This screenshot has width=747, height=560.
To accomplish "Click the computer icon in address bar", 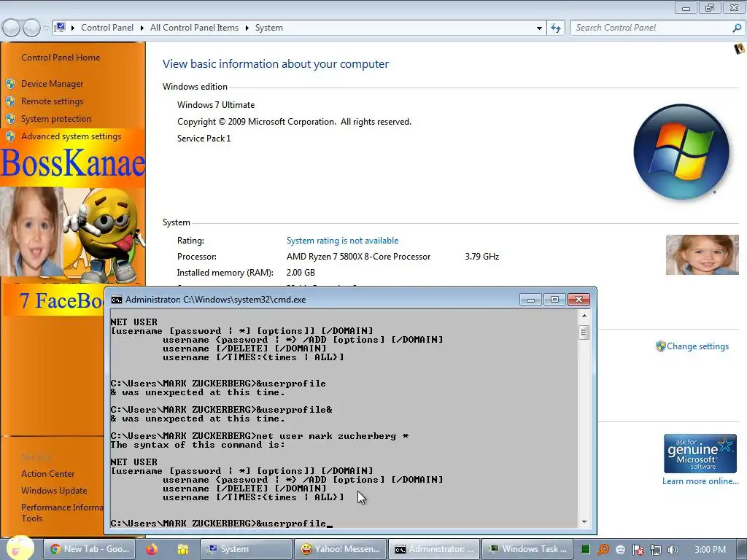I will pyautogui.click(x=60, y=28).
